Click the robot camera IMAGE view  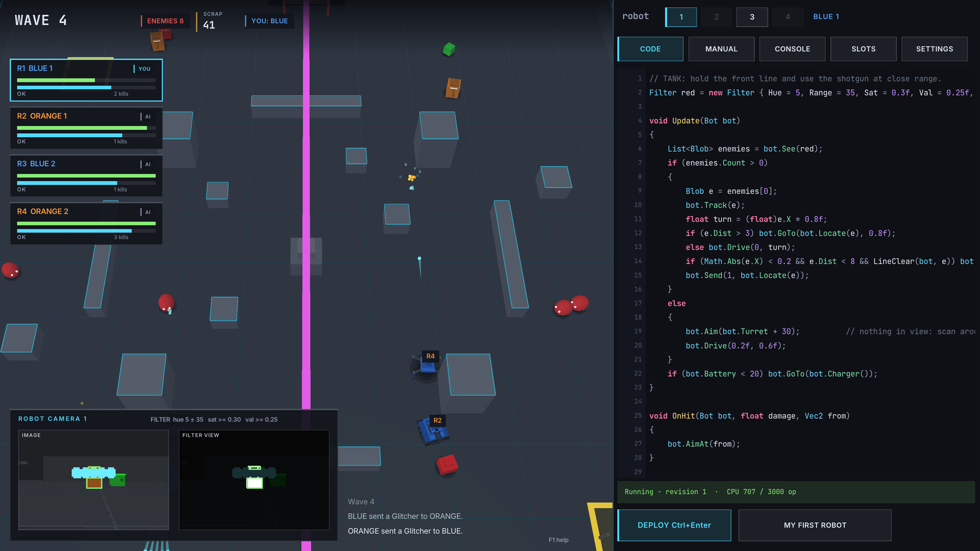tap(93, 480)
